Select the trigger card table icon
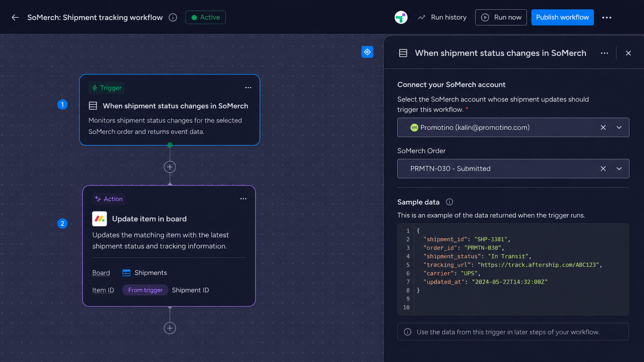Image resolution: width=644 pixels, height=362 pixels. [93, 106]
